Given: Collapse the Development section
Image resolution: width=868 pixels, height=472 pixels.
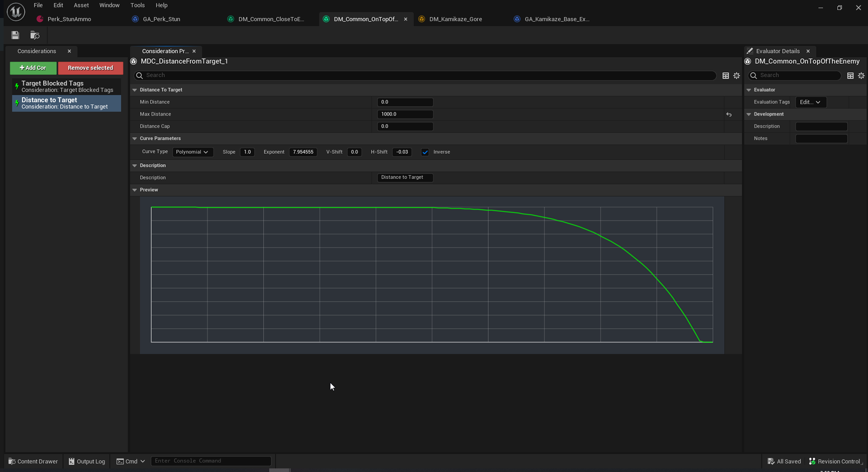Looking at the screenshot, I should coord(749,114).
